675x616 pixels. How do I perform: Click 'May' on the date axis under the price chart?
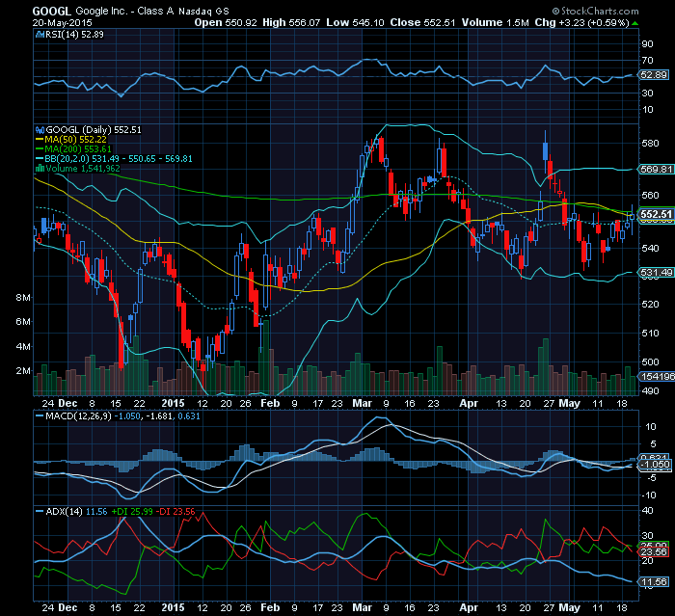(x=569, y=403)
